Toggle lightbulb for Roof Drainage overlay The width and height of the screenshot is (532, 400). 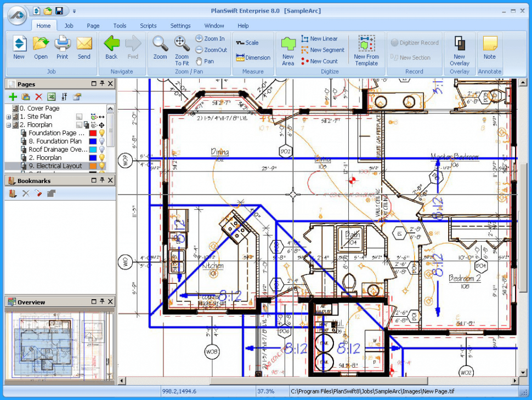(x=101, y=150)
